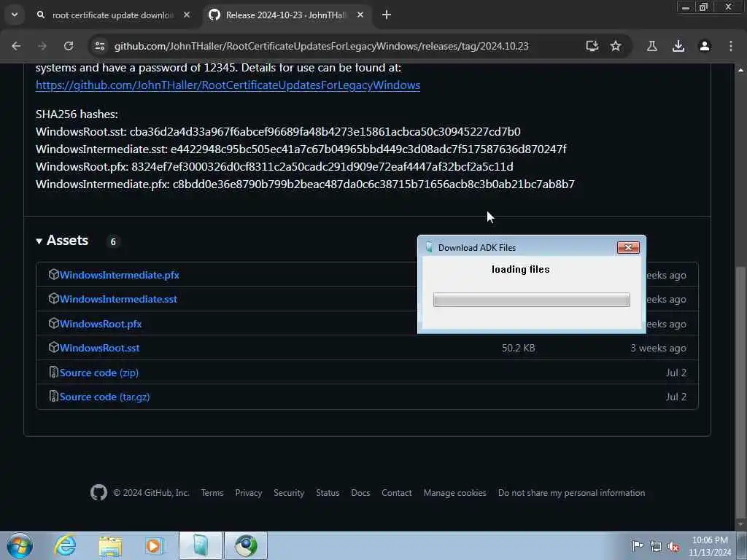
Task: Click the archive icon beside Source code (tar.gz)
Action: click(54, 396)
